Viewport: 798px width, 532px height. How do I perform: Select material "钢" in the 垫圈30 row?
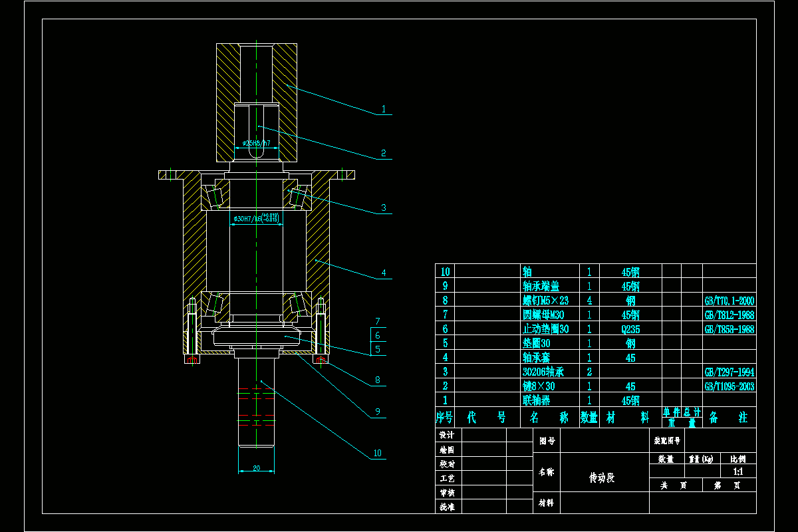click(x=630, y=343)
